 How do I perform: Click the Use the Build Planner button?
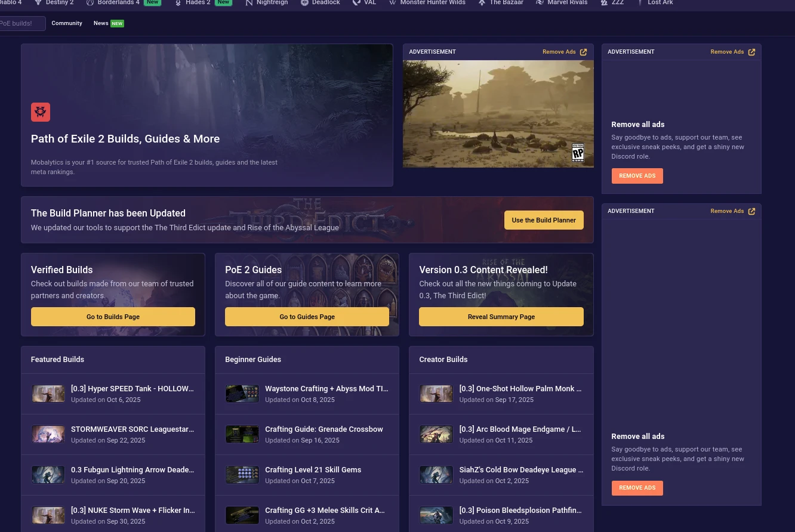tap(543, 220)
